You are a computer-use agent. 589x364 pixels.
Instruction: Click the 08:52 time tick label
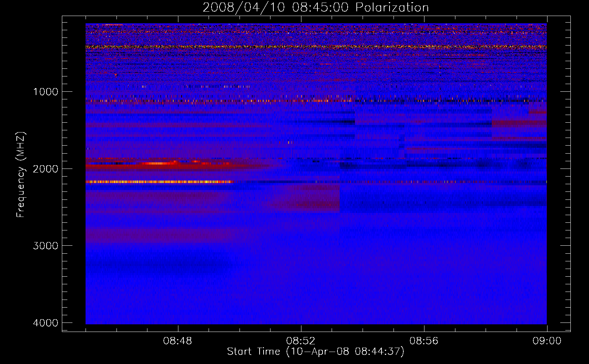click(x=301, y=341)
